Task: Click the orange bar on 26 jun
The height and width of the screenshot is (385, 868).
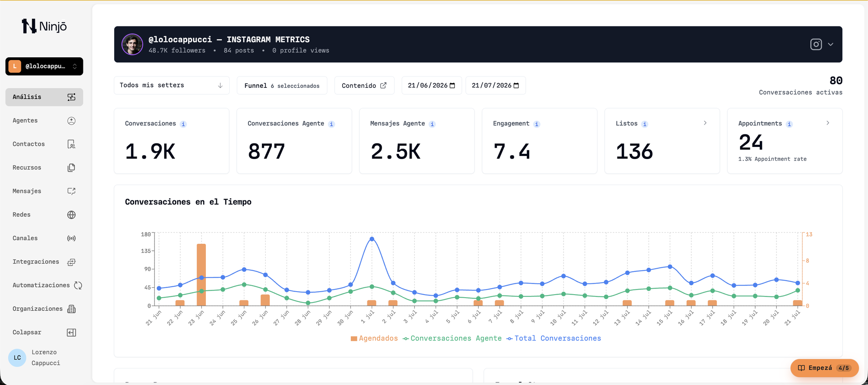Action: pyautogui.click(x=265, y=300)
